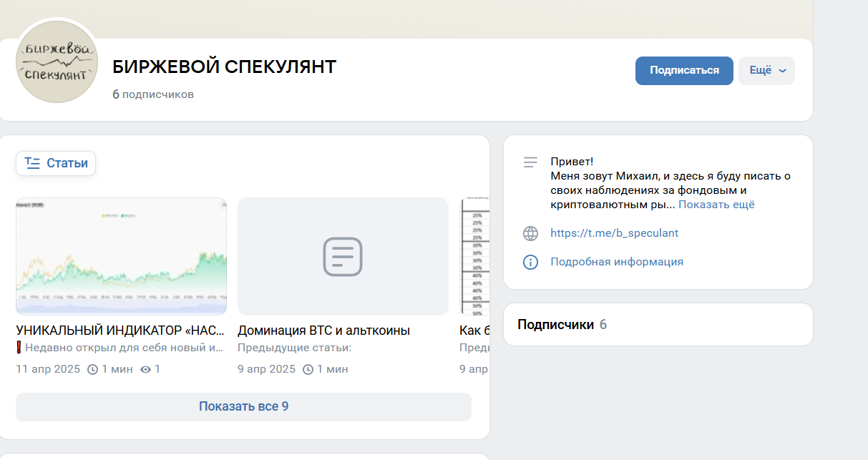
Task: Click the list icon on the Статьи button
Action: point(32,163)
